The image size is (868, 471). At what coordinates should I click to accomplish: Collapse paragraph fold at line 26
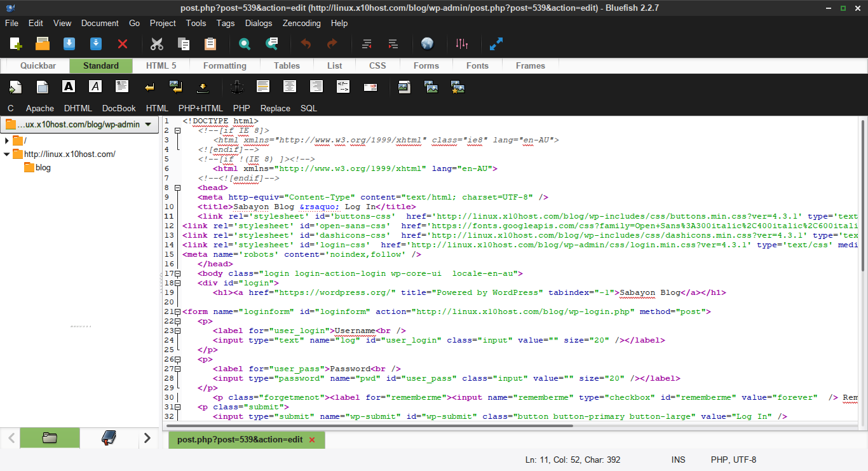(x=177, y=359)
